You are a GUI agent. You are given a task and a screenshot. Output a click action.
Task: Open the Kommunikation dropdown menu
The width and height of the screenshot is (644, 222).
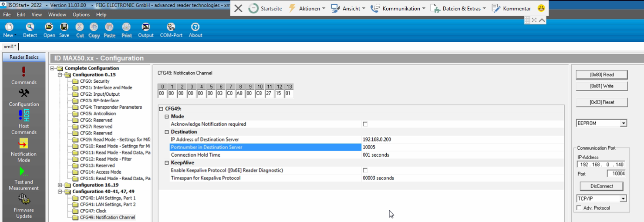coord(398,8)
